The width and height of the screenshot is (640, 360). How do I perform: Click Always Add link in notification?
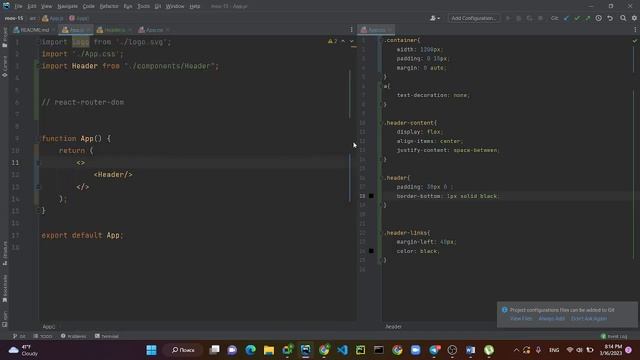point(551,318)
